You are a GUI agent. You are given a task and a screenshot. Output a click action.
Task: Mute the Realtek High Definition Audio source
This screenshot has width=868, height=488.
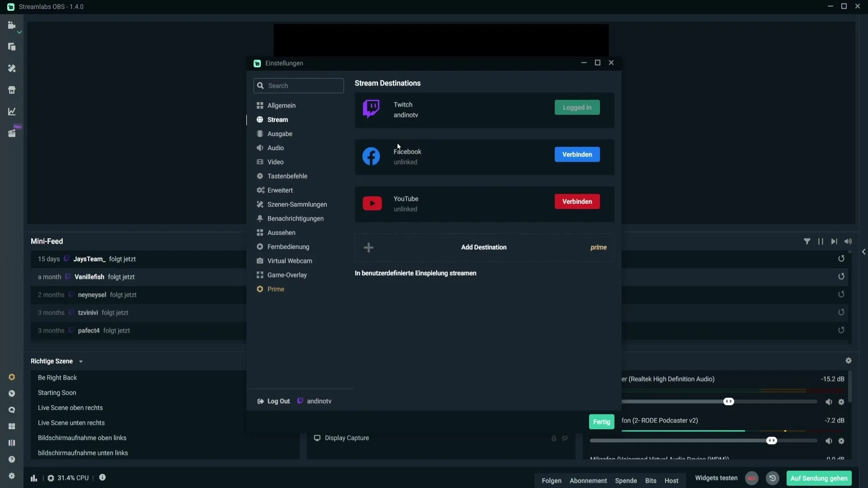[x=829, y=402]
